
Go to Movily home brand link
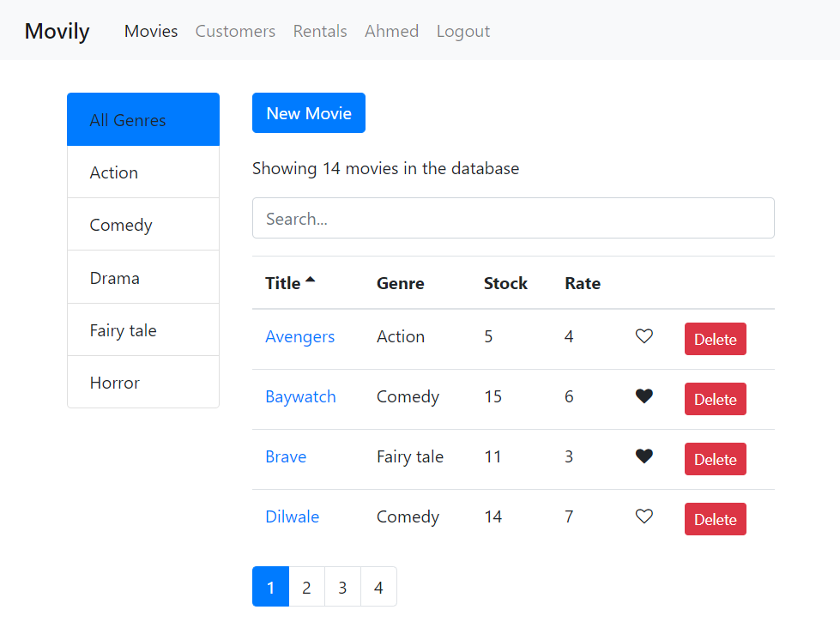pyautogui.click(x=57, y=31)
